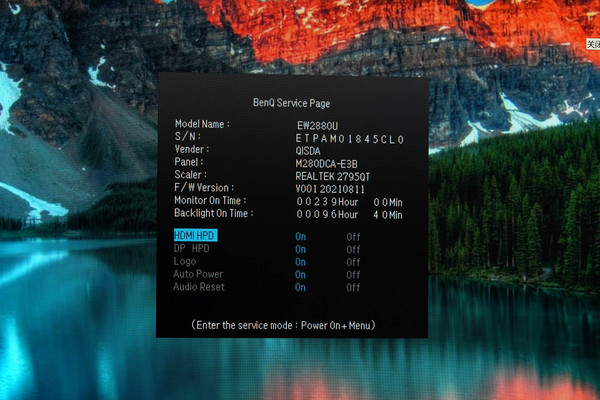Screen dimensions: 600x400
Task: Set Logo to On
Action: coord(300,262)
